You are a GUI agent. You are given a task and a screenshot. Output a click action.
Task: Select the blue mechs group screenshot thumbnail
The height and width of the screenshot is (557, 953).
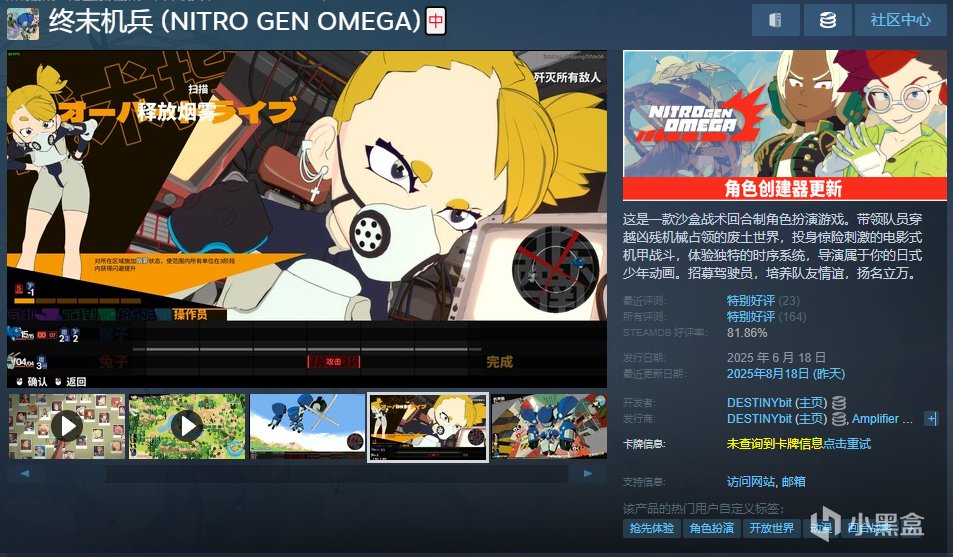549,426
